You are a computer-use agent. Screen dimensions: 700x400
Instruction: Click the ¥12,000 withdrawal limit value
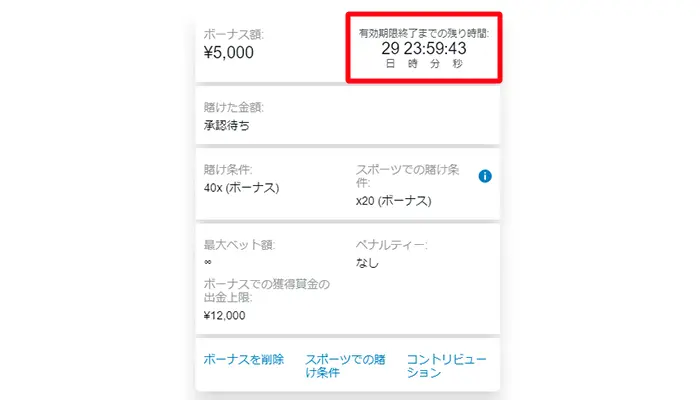point(225,316)
